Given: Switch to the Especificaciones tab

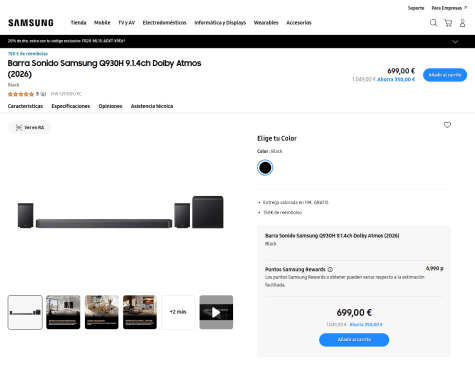Looking at the screenshot, I should [71, 106].
